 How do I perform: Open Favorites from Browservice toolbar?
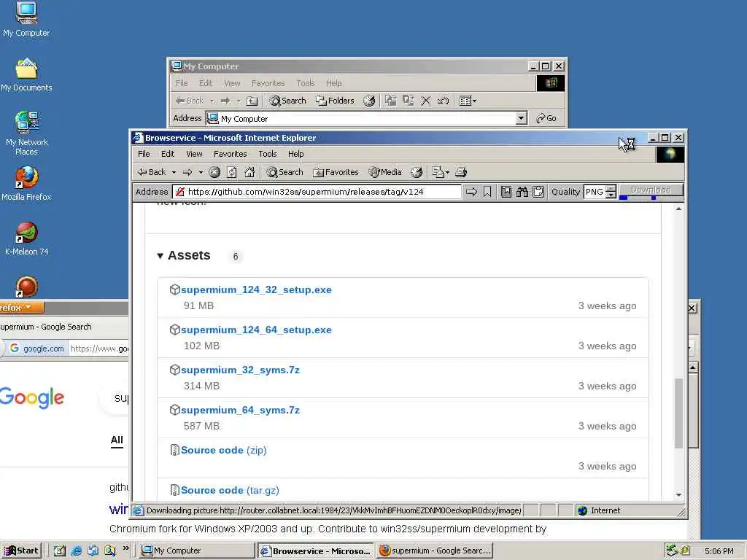pos(336,172)
